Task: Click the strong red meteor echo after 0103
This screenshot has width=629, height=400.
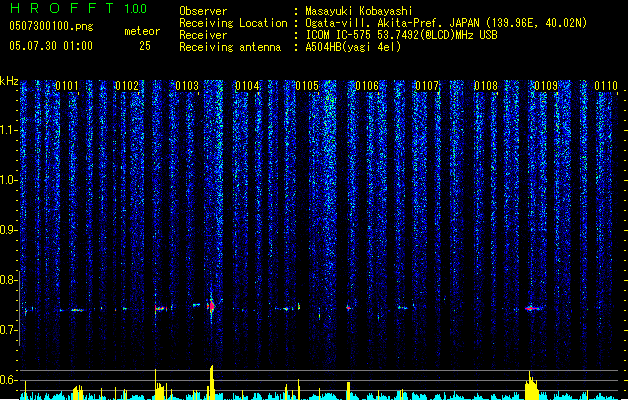Action: (211, 307)
